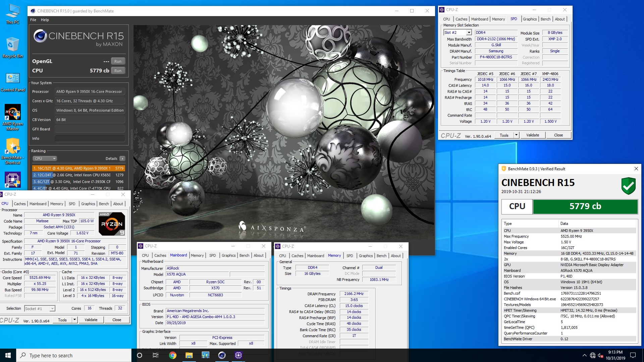Switch to the Bench tab in the Memory CPU-Z window
644x362 pixels.
tap(381, 256)
